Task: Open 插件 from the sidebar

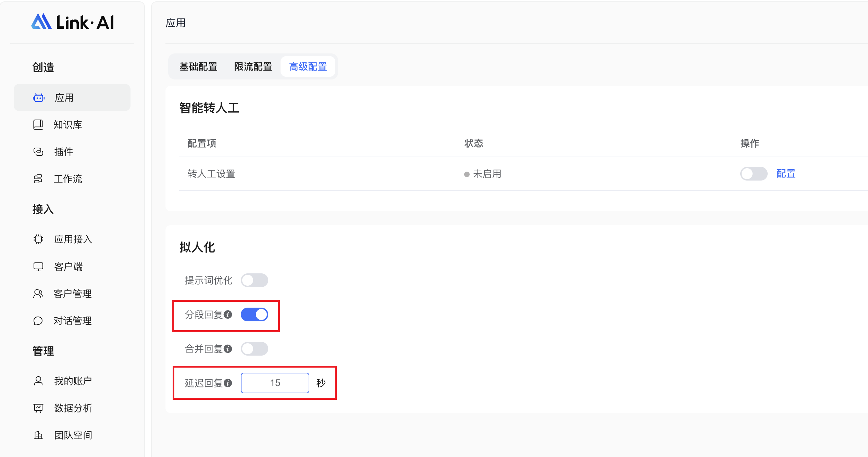Action: tap(72, 152)
